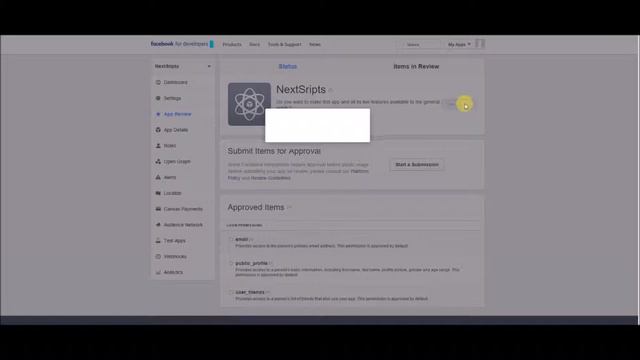640x360 pixels.
Task: Click the help icon beside NextSripts title
Action: 331,90
